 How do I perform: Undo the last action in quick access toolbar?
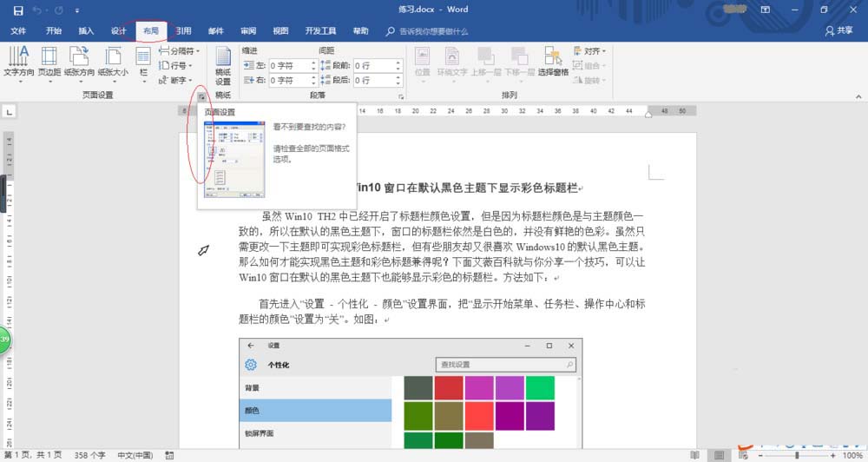[37, 10]
